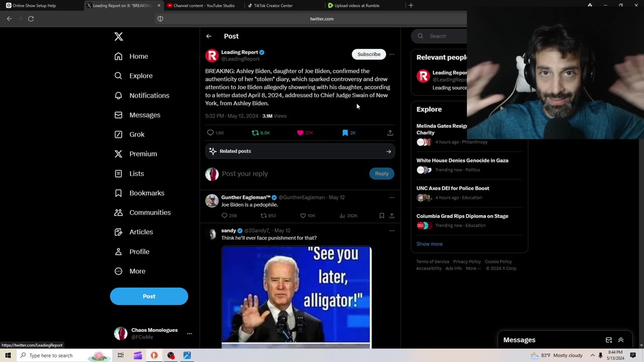Switch to Online Show Setup Help tab
644x362 pixels.
pyautogui.click(x=41, y=6)
